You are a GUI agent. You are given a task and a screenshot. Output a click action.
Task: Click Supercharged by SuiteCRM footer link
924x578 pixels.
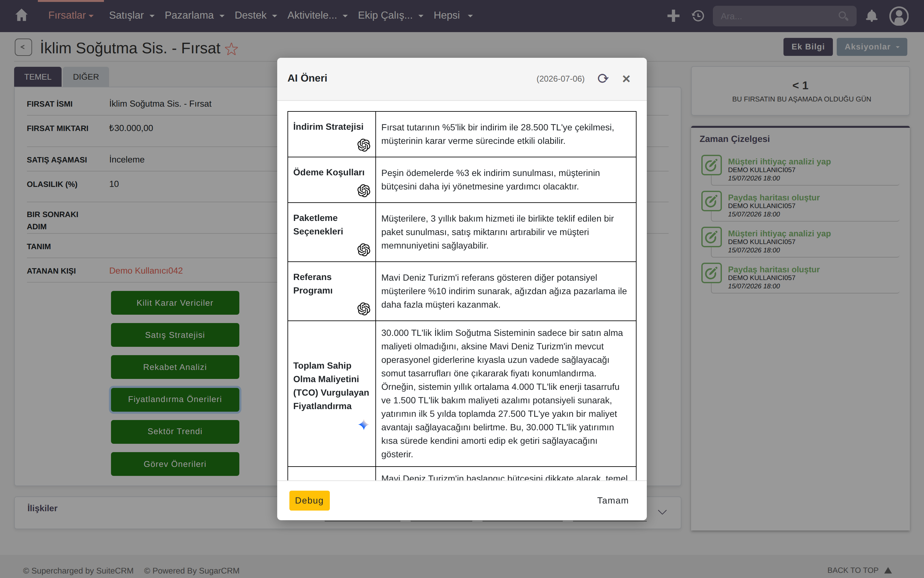[78, 570]
